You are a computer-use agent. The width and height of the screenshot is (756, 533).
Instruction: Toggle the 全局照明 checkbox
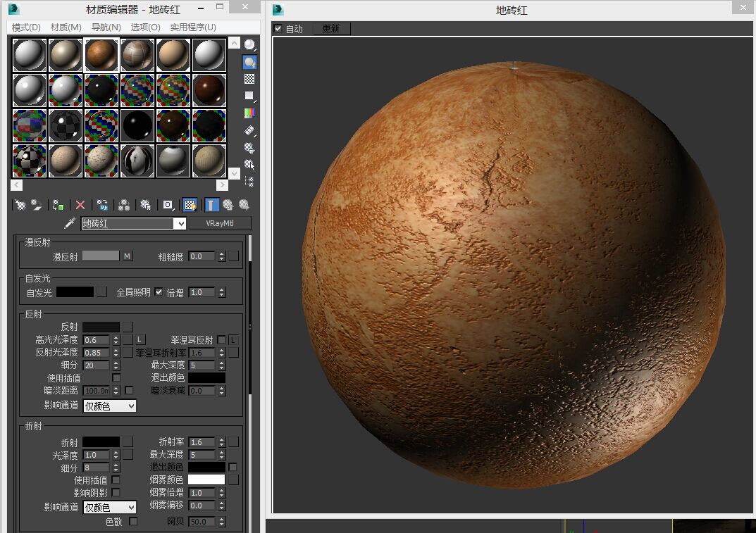point(159,292)
